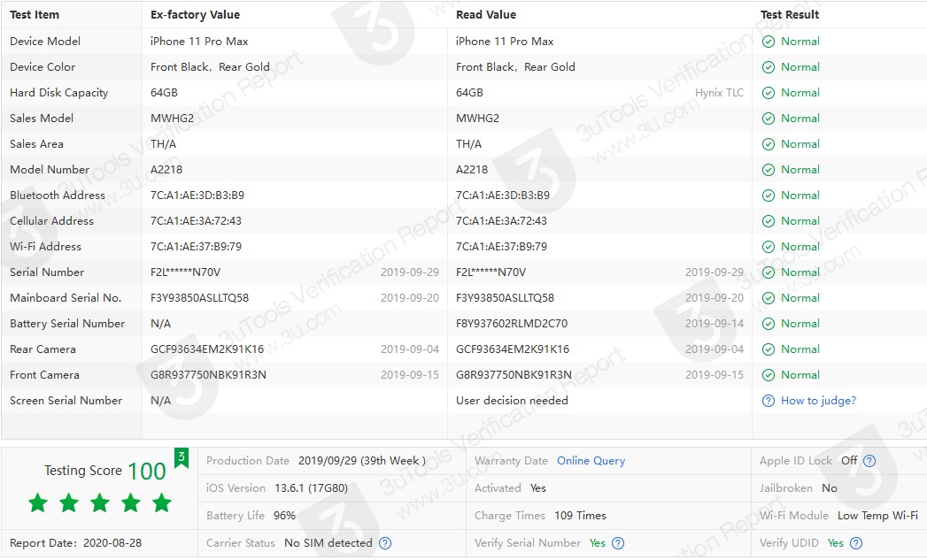This screenshot has height=560, width=927.
Task: Select the Screen Serial Number row label
Action: point(66,401)
